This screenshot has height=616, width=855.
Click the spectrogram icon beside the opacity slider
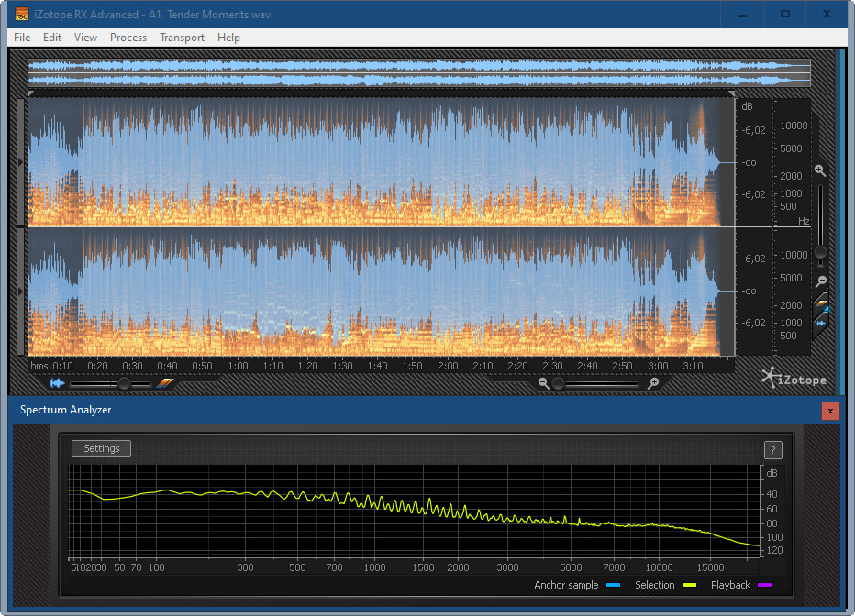[x=165, y=383]
